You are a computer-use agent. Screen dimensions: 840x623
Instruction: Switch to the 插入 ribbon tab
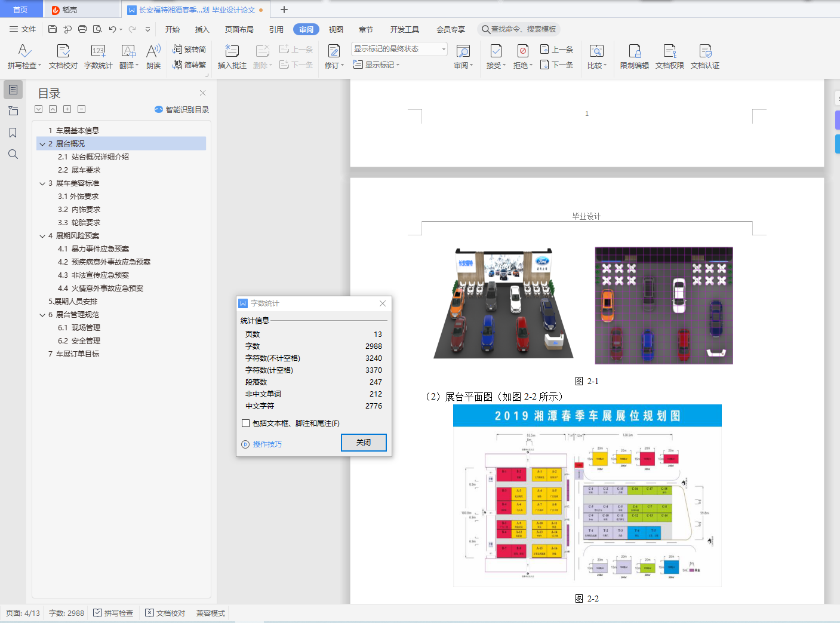click(202, 29)
